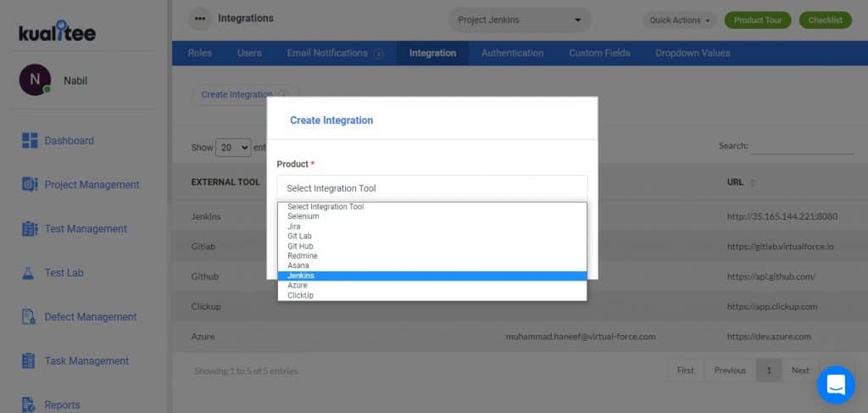Open the Defect Management sidebar icon
The image size is (868, 413).
(29, 316)
